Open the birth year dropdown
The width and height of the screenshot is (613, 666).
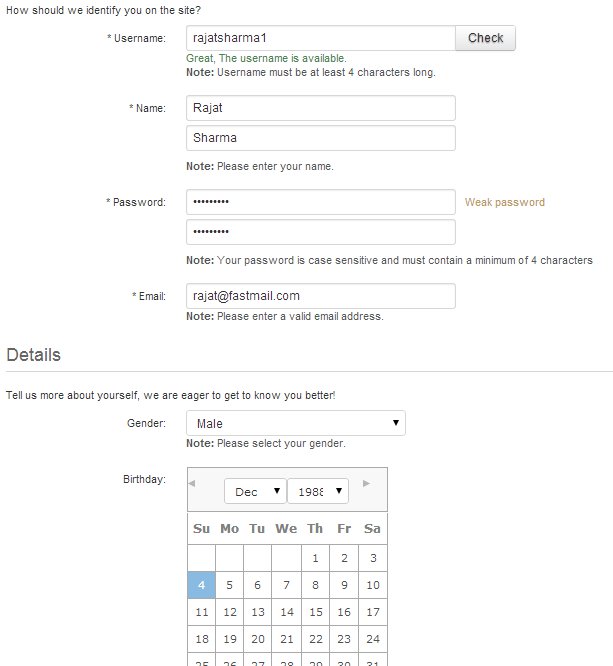(317, 492)
